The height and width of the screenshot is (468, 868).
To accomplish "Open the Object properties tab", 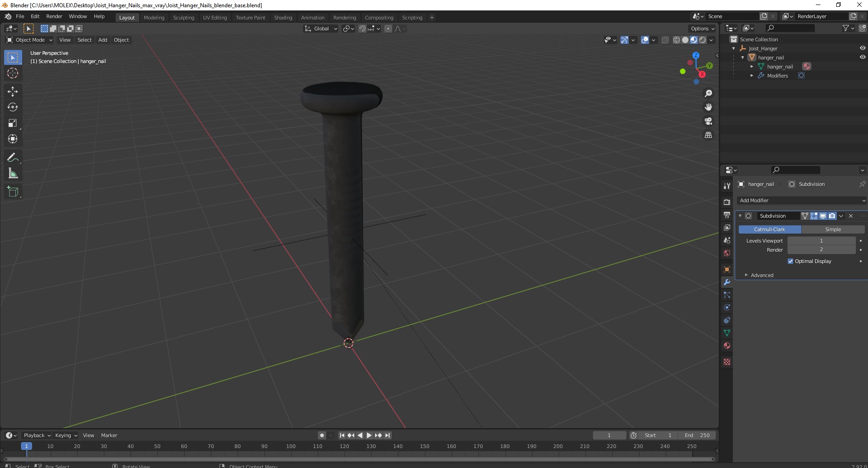I will 727,269.
